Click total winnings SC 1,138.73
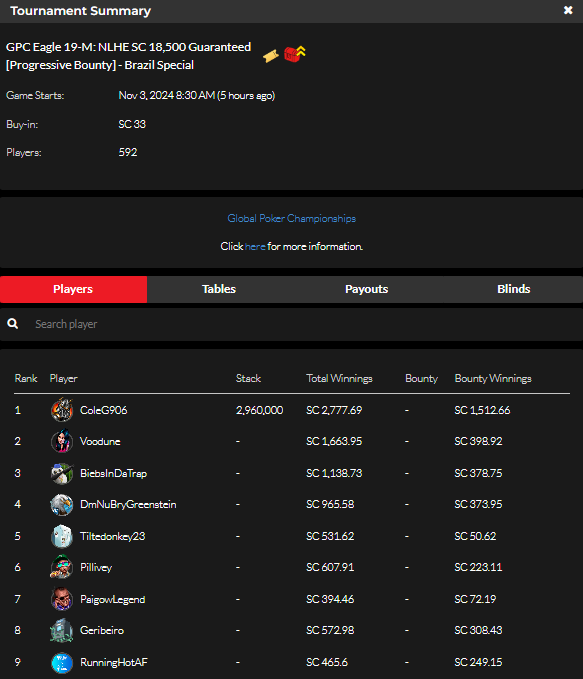 point(334,473)
